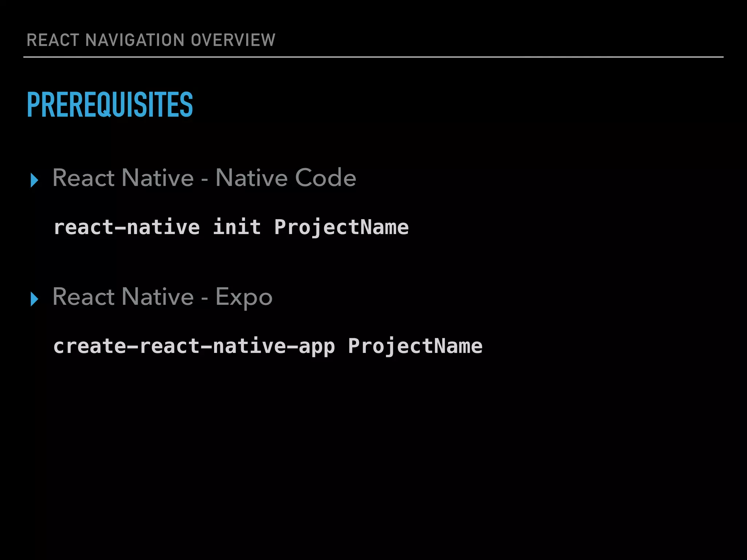The height and width of the screenshot is (560, 747).
Task: Select the 'PREREQUISITES' slide title
Action: [110, 105]
